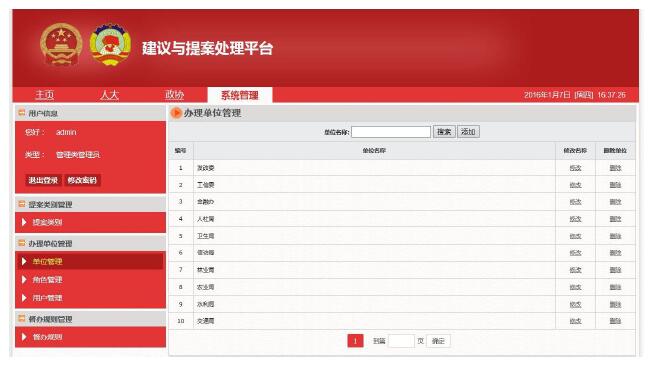The image size is (650, 371).
Task: Focus the page number jump input
Action: click(401, 341)
